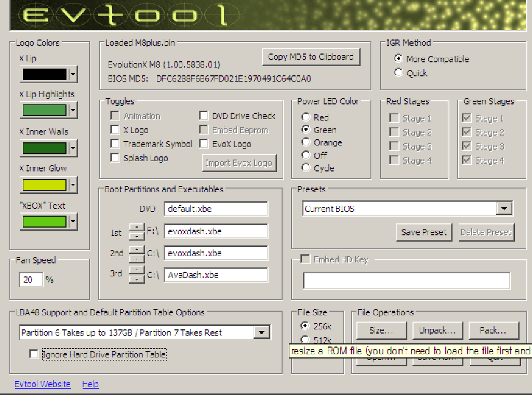
Task: Click Copy MD5 to Clipboard
Action: coord(311,57)
